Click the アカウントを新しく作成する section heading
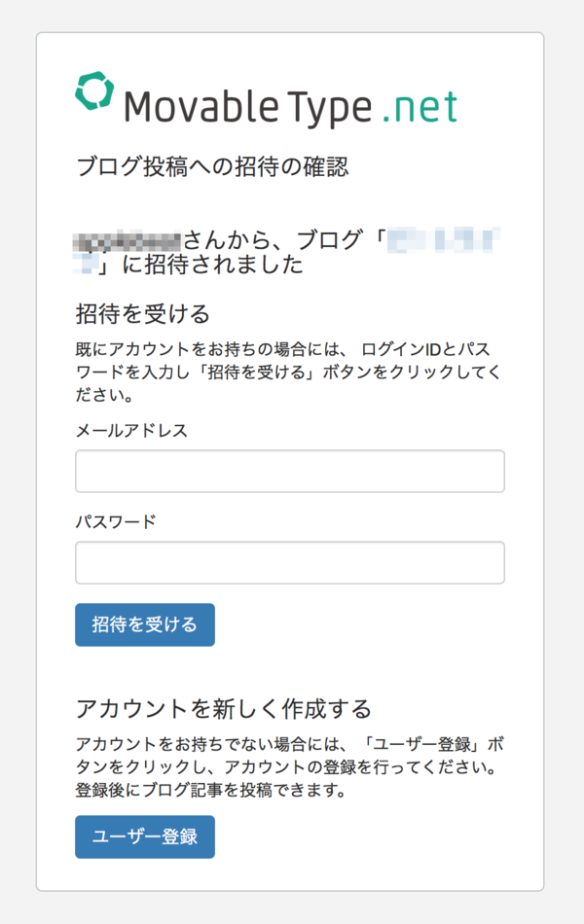584x924 pixels. (x=224, y=708)
